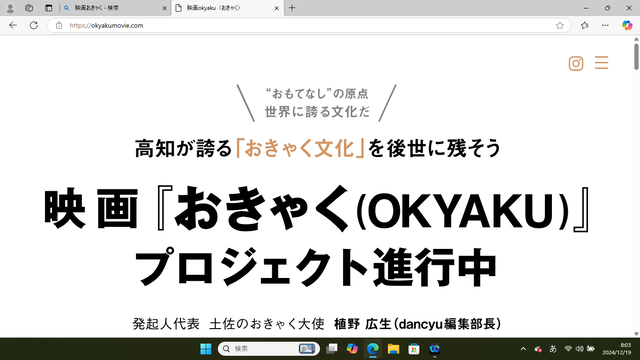
Task: Click the 世界に誇る文化だ tagline line
Action: (x=317, y=111)
